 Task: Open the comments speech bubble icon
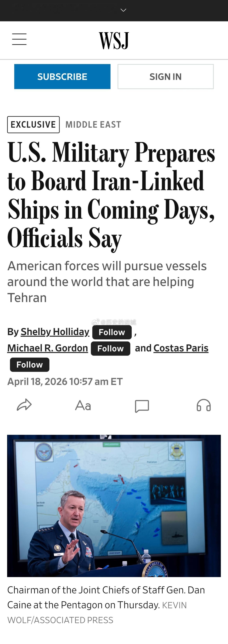tap(142, 406)
